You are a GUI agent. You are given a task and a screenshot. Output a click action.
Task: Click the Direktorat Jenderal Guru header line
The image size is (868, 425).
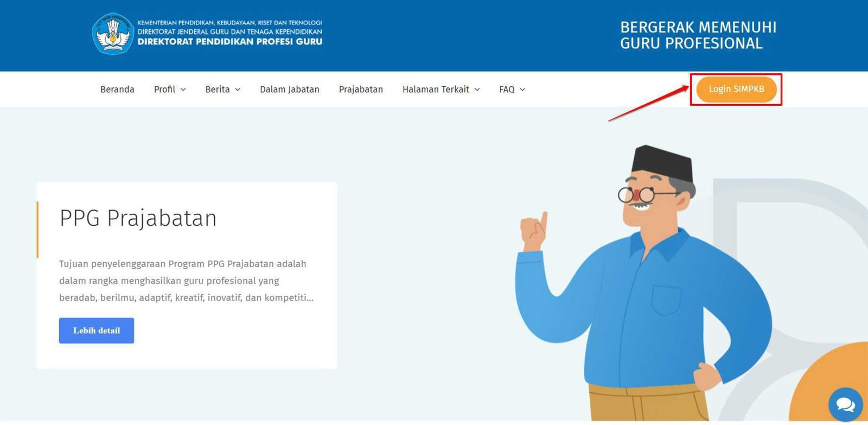[230, 32]
